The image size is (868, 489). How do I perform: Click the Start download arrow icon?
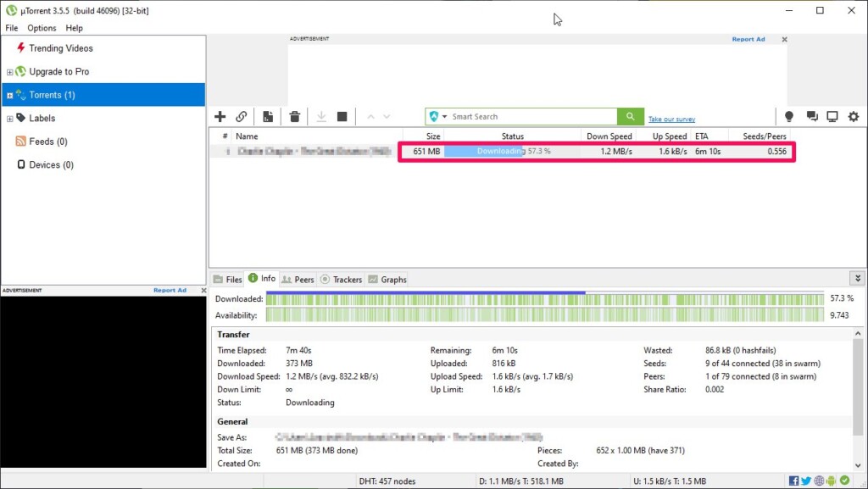[321, 116]
